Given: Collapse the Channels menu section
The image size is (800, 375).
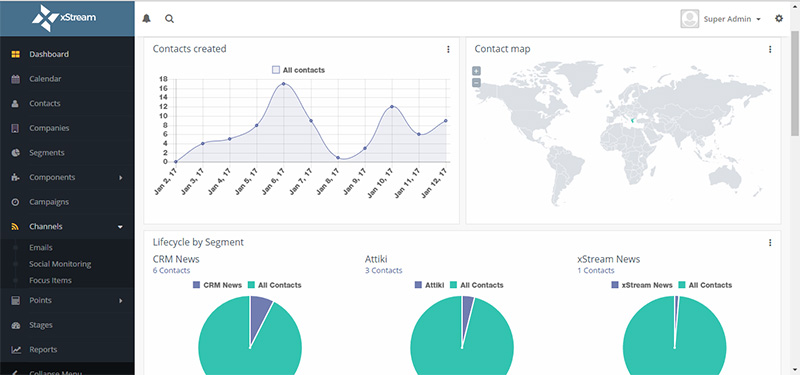Looking at the screenshot, I should point(120,227).
